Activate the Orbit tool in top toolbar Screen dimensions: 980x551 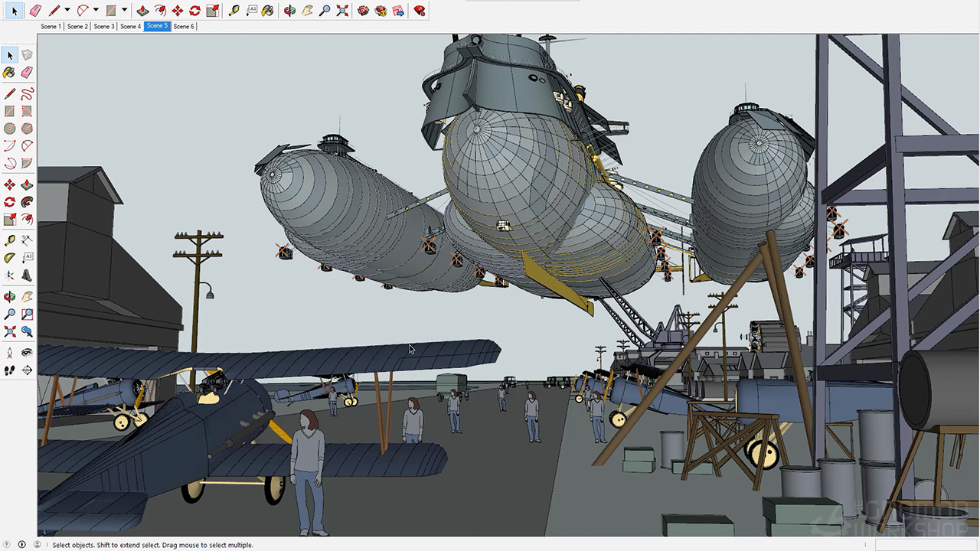click(x=289, y=11)
